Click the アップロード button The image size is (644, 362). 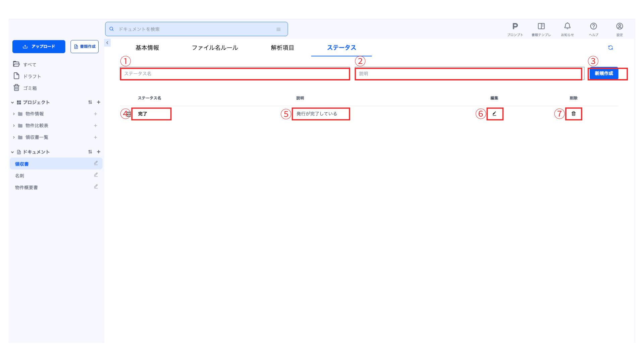(39, 47)
